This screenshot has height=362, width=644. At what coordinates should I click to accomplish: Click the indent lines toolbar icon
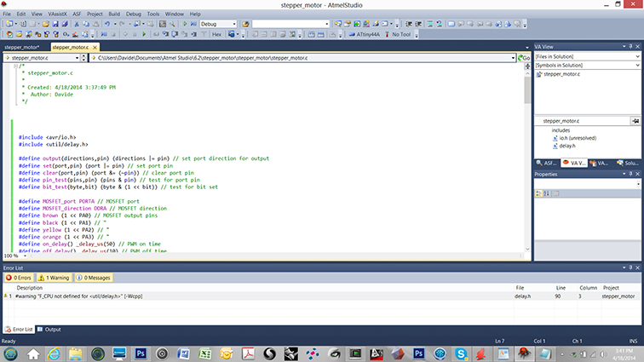(409, 24)
